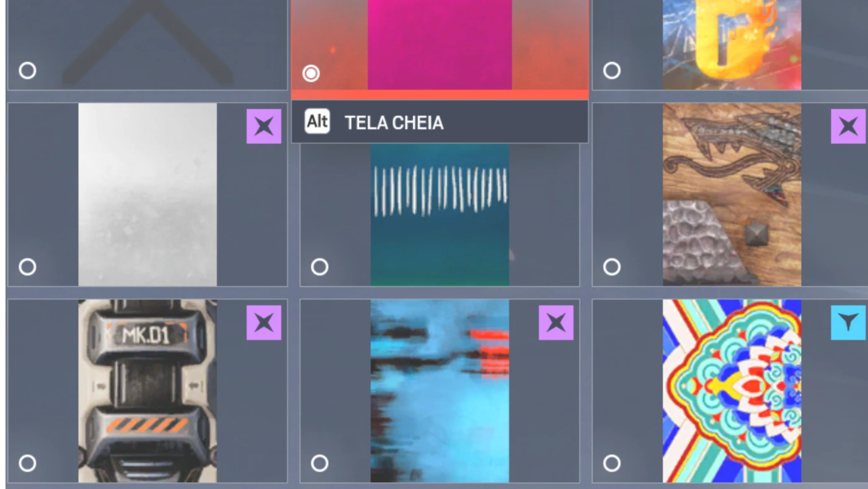
Task: Open the colorful mandala pattern thumbnail
Action: coord(732,391)
